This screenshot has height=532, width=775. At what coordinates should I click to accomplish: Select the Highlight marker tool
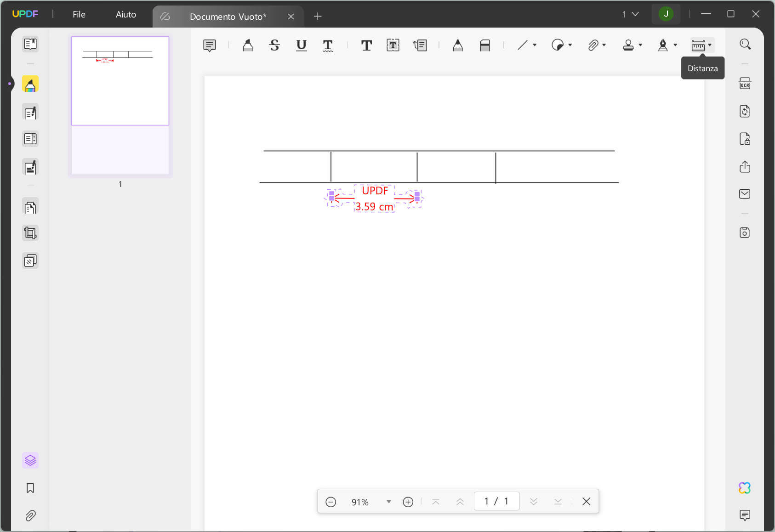coord(248,45)
